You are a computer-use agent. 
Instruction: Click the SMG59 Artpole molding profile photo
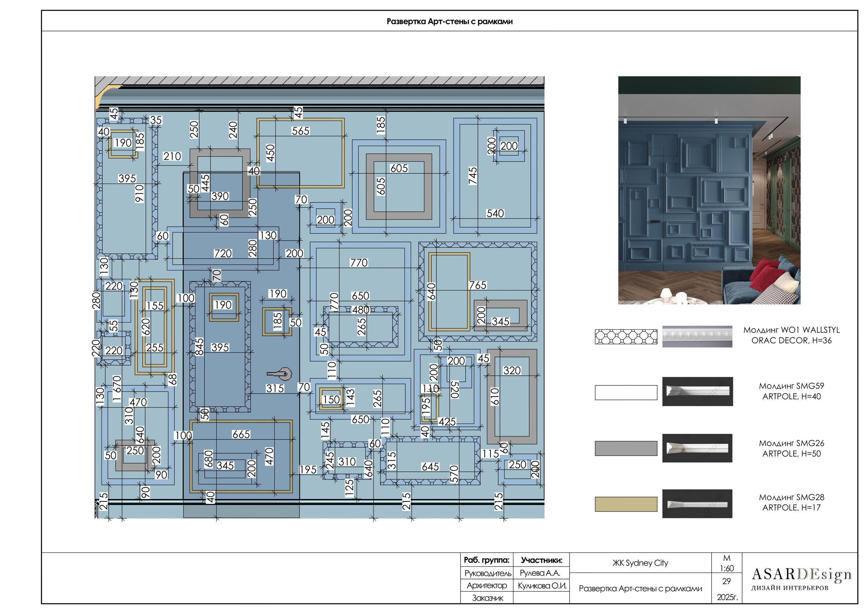pos(697,391)
